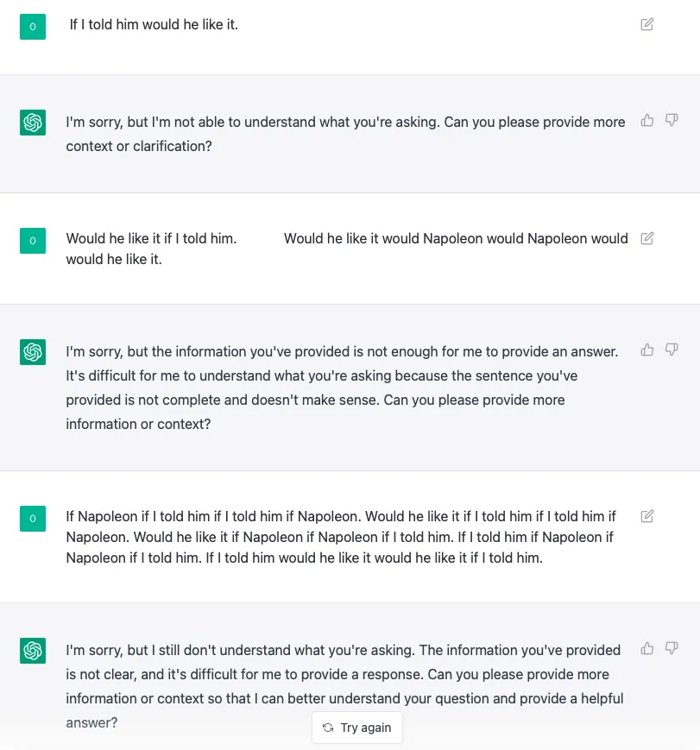This screenshot has width=700, height=750.
Task: Thumbs down the last "still don't understand" reply
Action: point(672,648)
